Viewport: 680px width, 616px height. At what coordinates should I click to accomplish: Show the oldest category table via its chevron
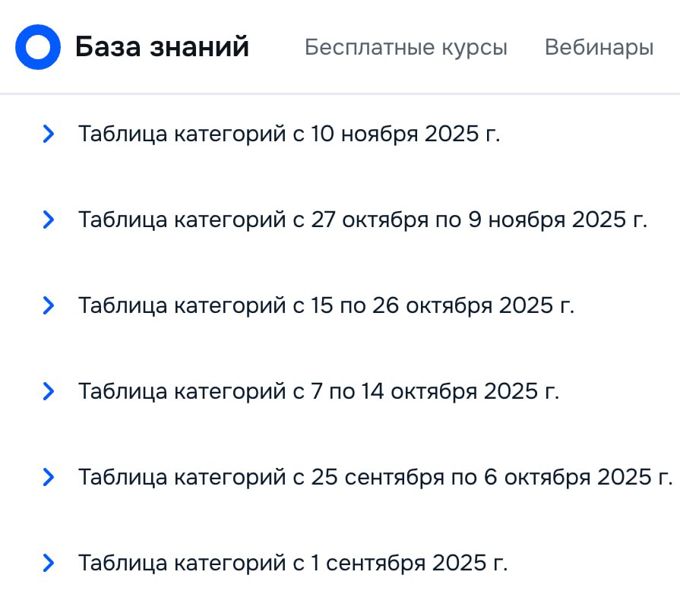click(49, 564)
